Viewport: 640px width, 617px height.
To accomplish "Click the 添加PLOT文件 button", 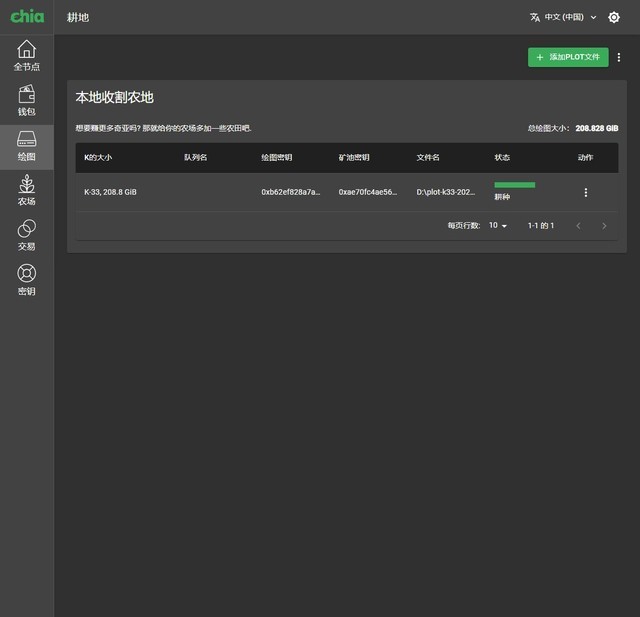I will pyautogui.click(x=568, y=57).
